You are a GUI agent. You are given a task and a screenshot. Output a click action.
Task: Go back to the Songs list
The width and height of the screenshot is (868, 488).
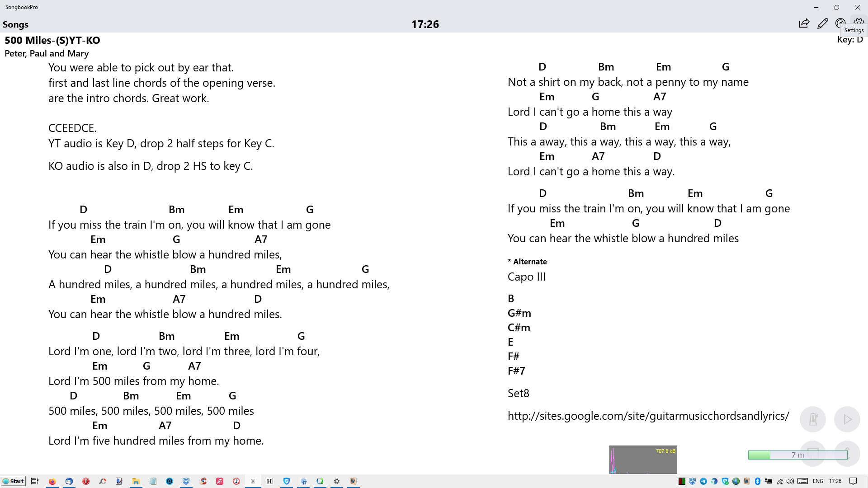pos(15,24)
